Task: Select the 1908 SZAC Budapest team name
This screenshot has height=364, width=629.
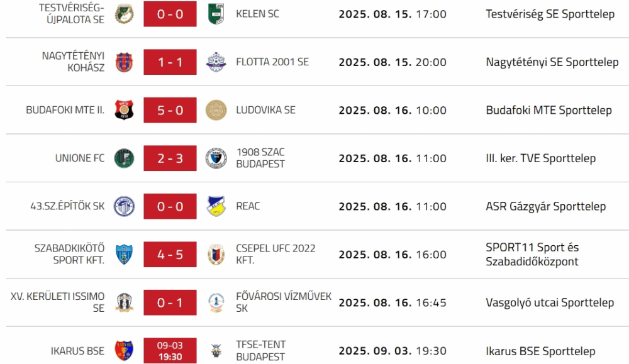Action: (x=260, y=158)
